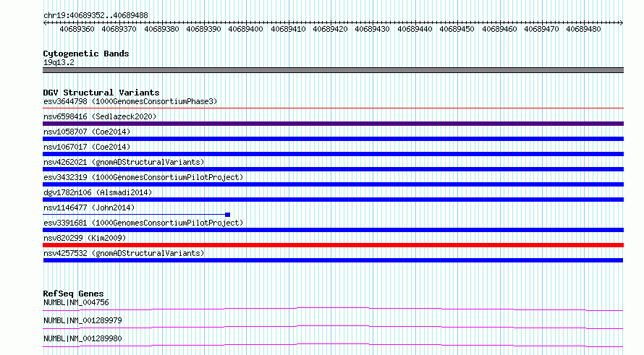Click the blue nsv4262021 variant bar
This screenshot has height=355, width=644.
pos(333,169)
